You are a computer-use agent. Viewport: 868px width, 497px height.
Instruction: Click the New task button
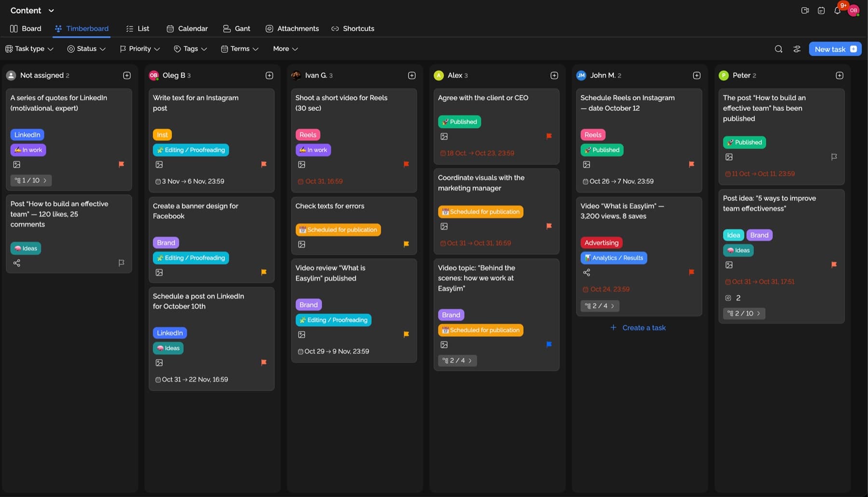point(835,49)
